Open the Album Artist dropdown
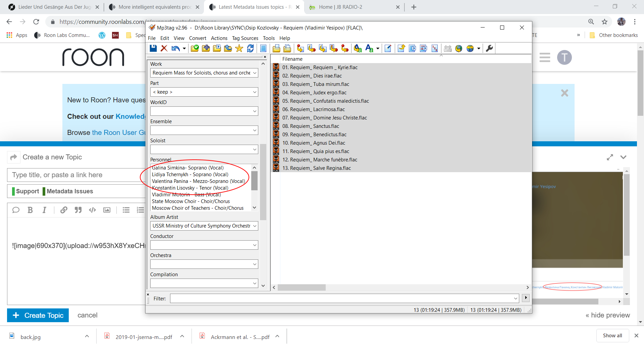The height and width of the screenshot is (345, 644). tap(255, 226)
